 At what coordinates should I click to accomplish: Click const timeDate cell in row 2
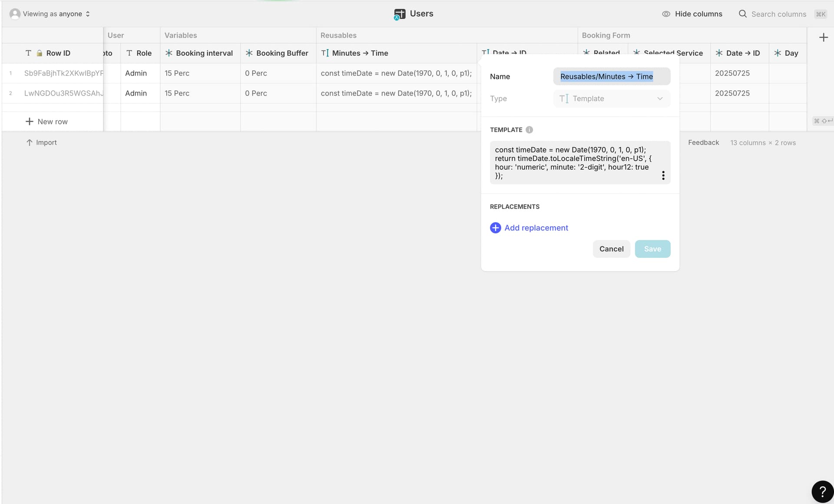tap(397, 93)
